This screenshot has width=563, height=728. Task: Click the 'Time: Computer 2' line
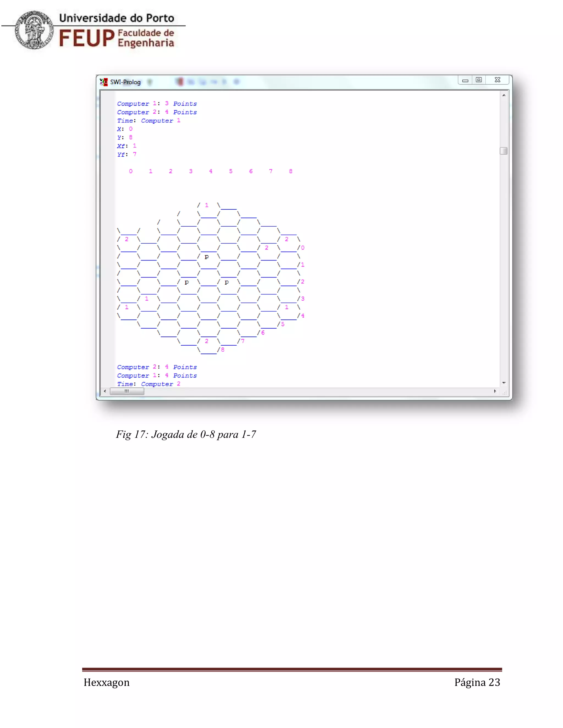coord(149,384)
